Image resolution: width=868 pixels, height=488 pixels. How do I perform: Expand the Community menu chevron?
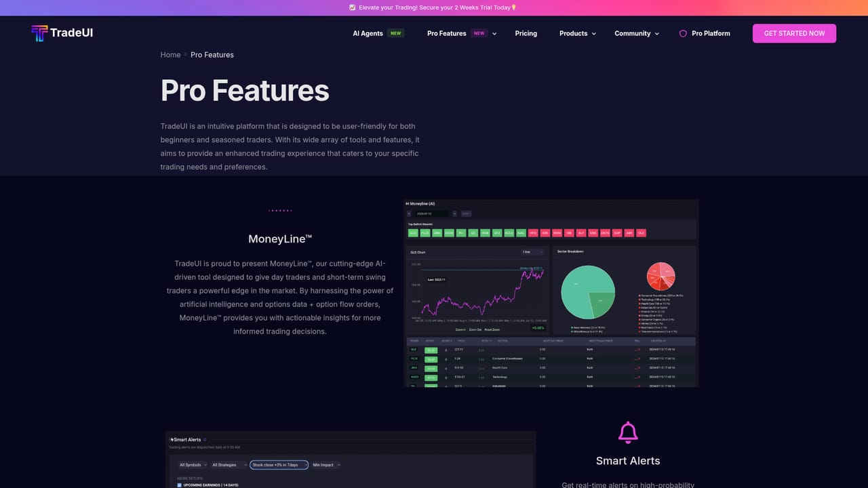(656, 34)
